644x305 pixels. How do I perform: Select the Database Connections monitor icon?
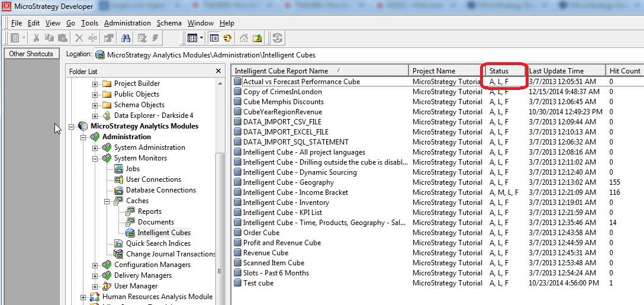pyautogui.click(x=119, y=190)
